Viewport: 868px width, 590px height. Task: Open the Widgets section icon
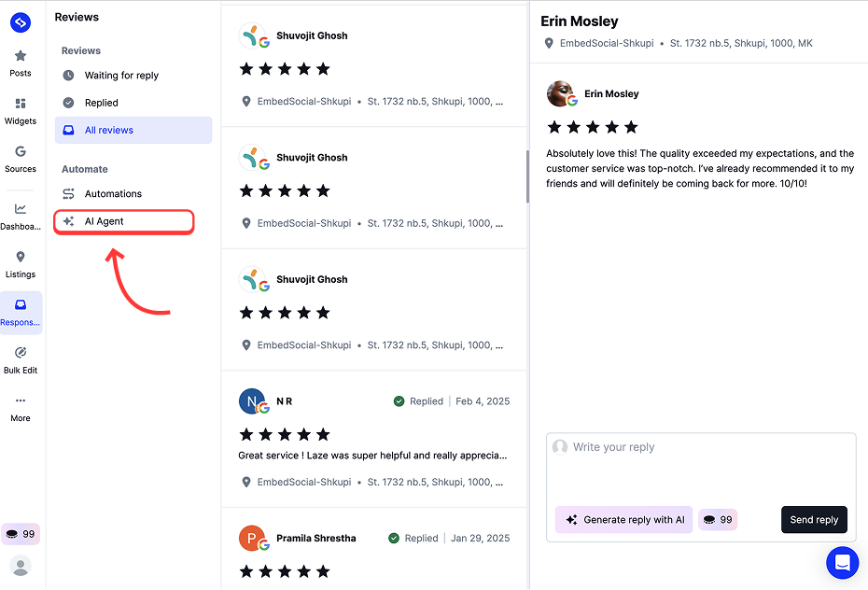21,110
